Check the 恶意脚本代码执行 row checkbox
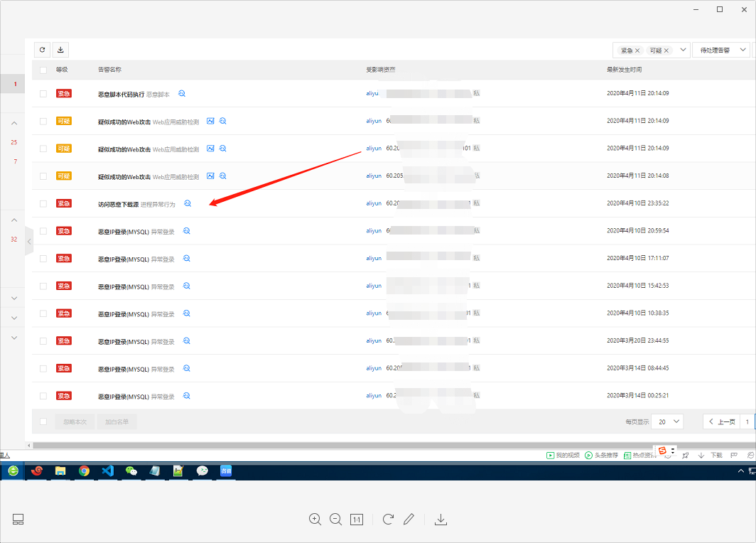The width and height of the screenshot is (756, 543). point(43,94)
